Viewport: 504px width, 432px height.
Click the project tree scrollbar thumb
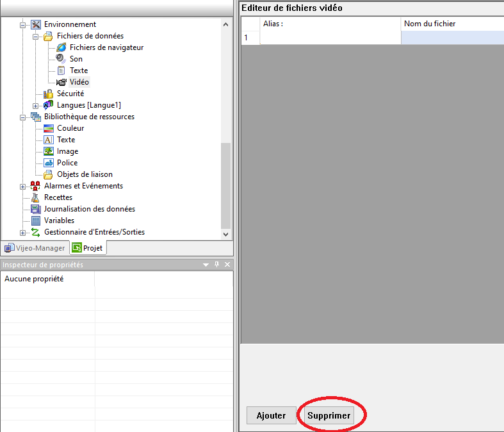pos(225,185)
